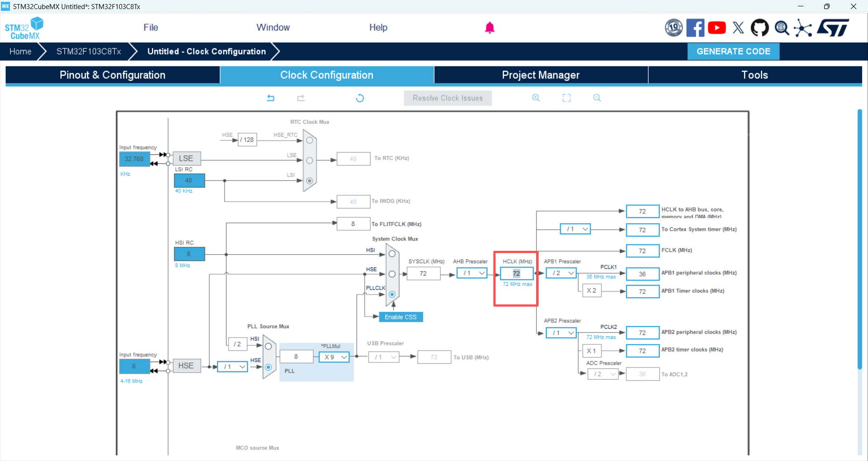Select HSE_RTC in RTC Clock Mux
Image resolution: width=868 pixels, height=461 pixels.
(x=310, y=140)
